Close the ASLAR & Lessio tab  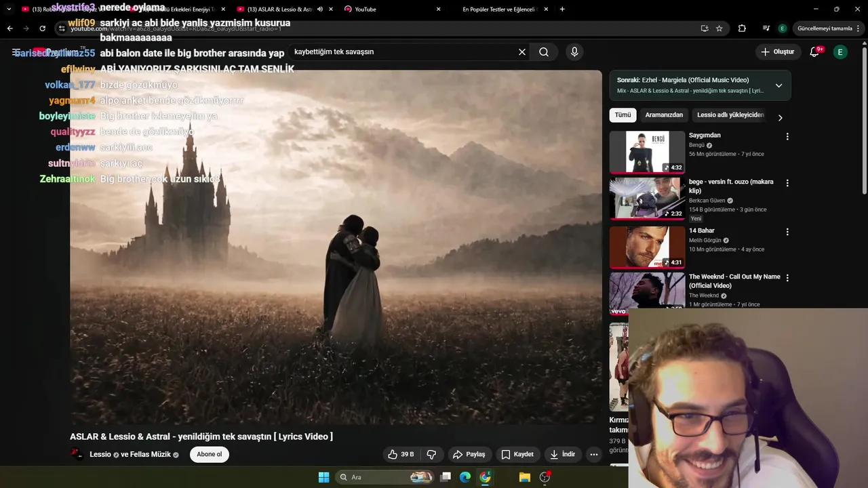[330, 9]
